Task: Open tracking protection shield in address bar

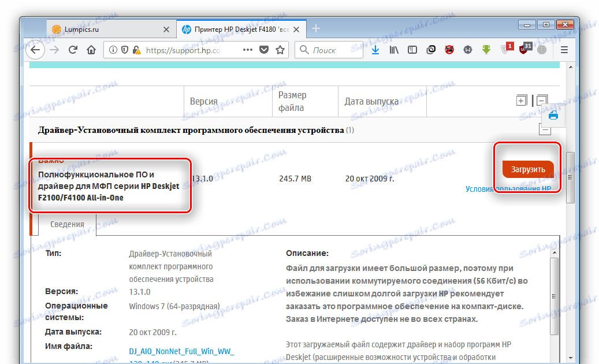Action: pos(125,50)
